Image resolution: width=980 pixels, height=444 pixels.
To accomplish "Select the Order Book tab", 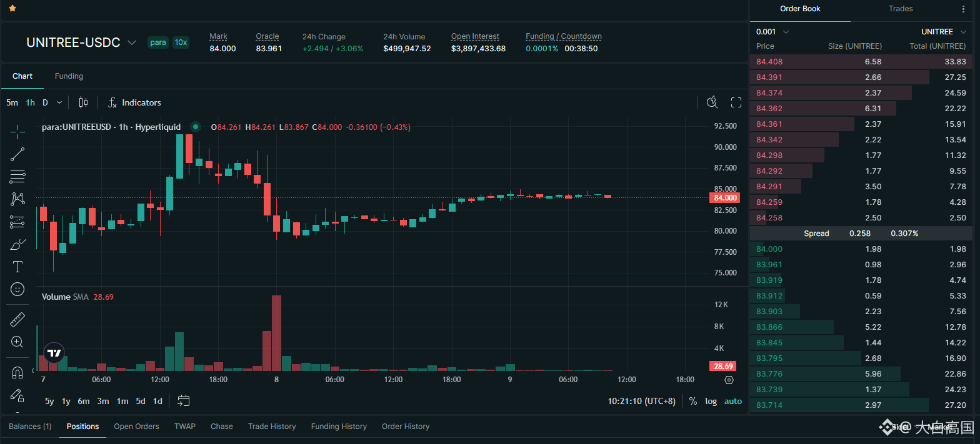I will [x=800, y=9].
